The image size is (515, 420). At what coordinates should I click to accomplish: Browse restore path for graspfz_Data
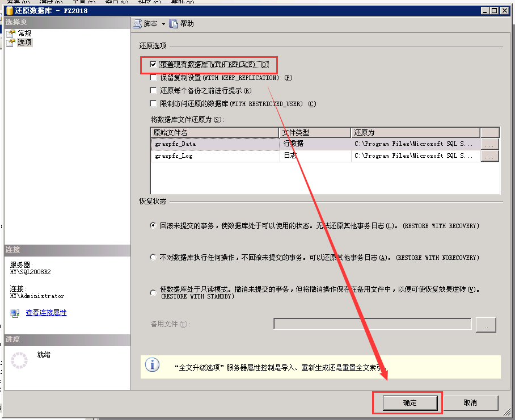[x=489, y=144]
